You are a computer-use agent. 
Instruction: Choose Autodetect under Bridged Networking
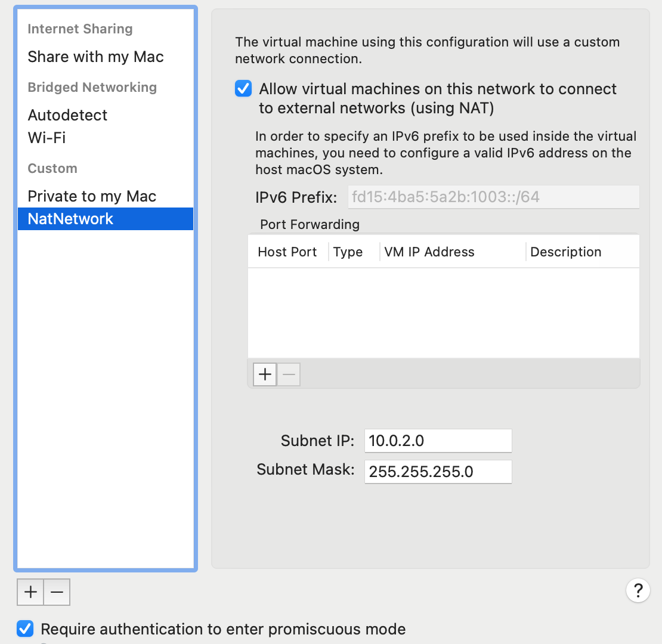[x=67, y=115]
